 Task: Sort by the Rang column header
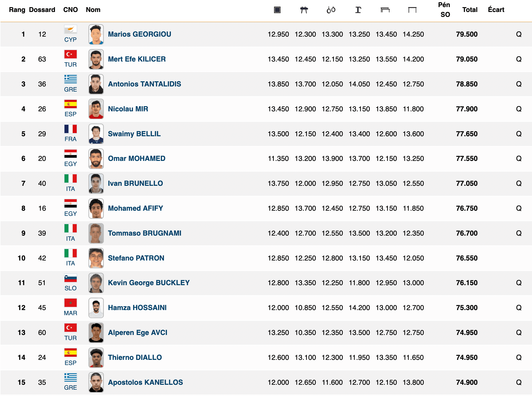[17, 10]
